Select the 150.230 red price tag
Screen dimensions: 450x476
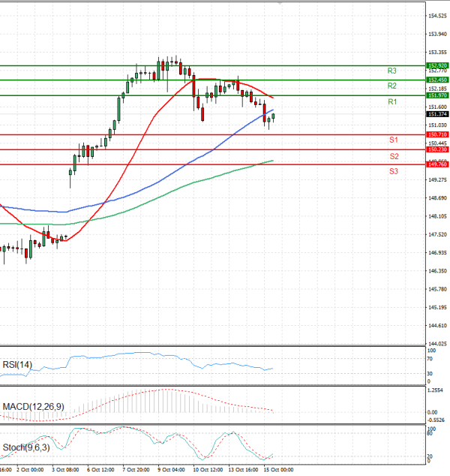click(437, 149)
